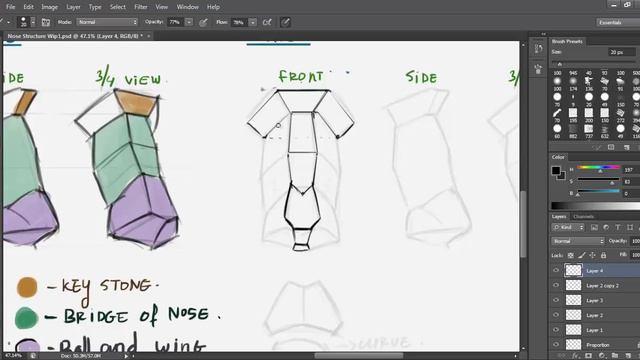
Task: Open the Flow slider dropdown arrow
Action: [253, 22]
